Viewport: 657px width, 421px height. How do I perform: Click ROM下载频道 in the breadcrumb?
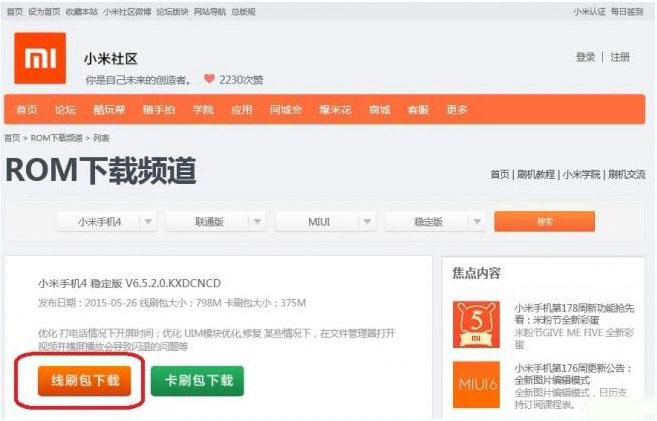pos(57,138)
